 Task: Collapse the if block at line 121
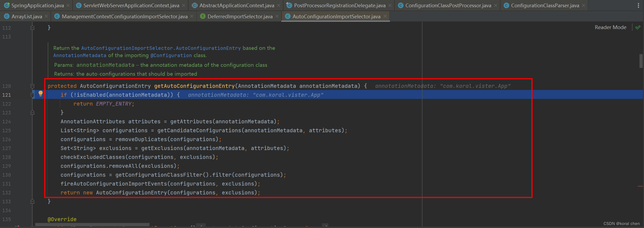pyautogui.click(x=32, y=95)
